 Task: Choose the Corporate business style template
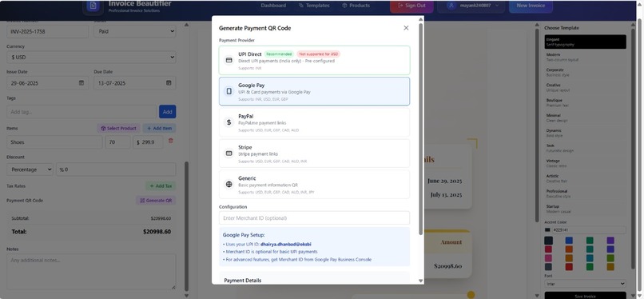click(x=585, y=72)
